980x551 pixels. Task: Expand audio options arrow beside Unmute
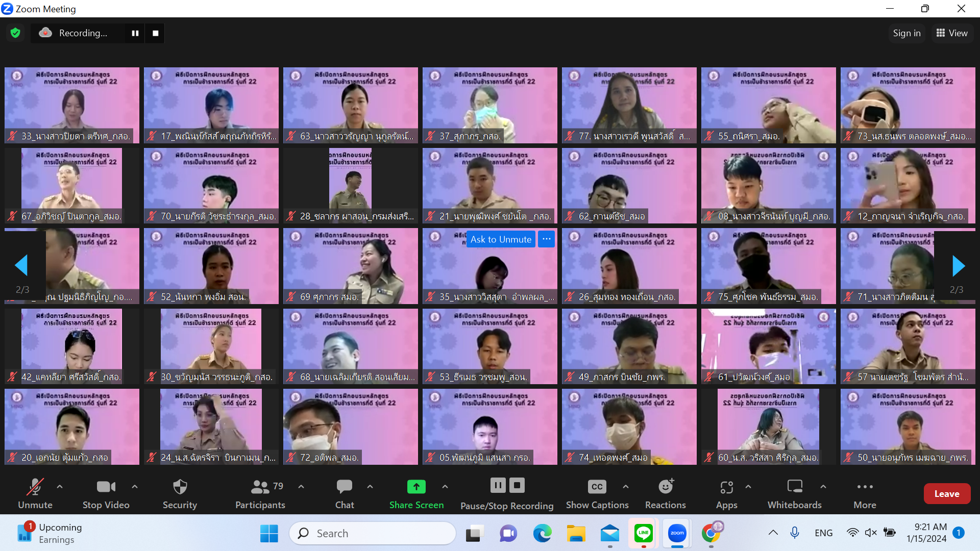pos(60,487)
